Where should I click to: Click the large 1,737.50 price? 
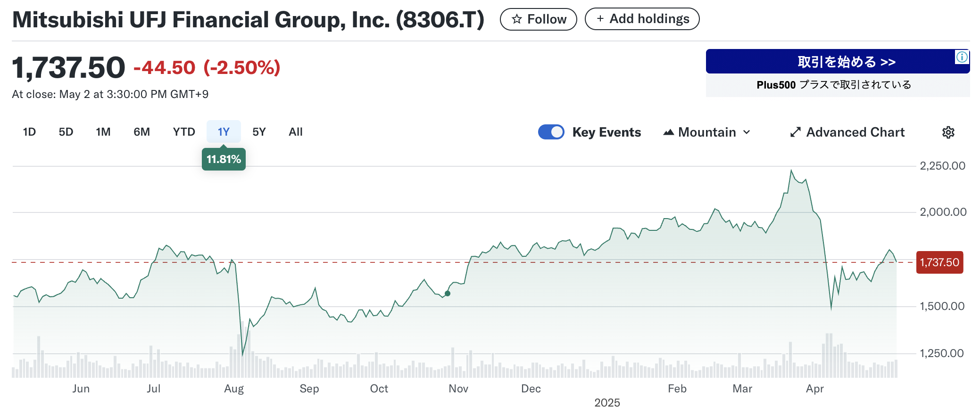coord(69,67)
